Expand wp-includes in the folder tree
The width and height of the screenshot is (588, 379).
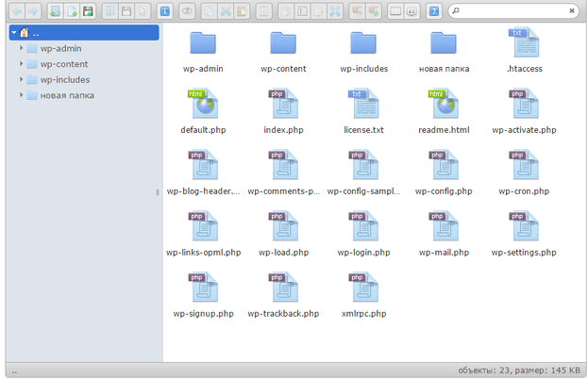[21, 79]
